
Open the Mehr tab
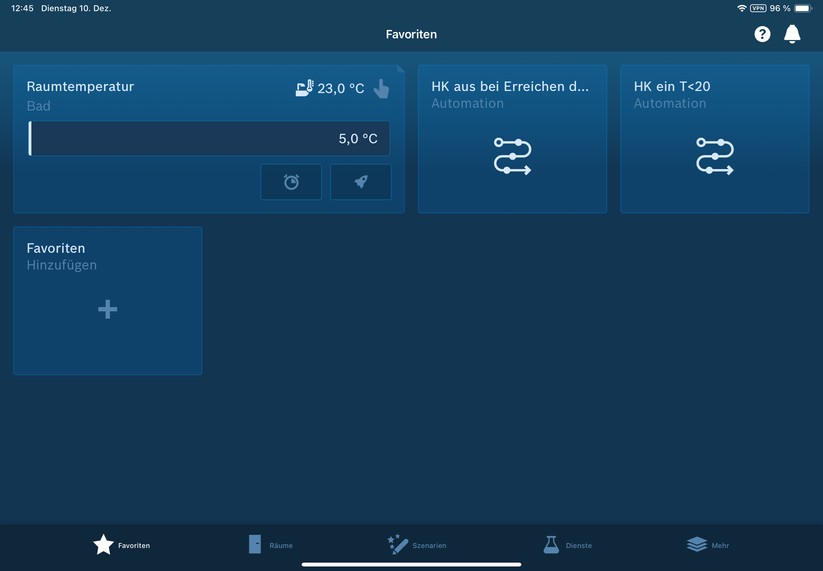tap(708, 544)
